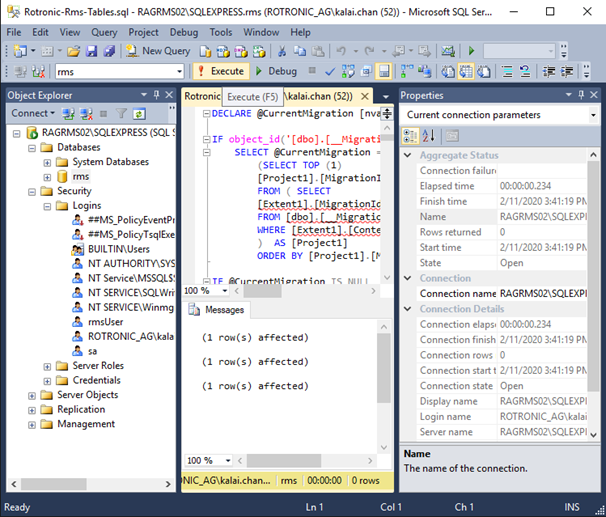
Task: Click the Cut scissors icon
Action: [282, 51]
